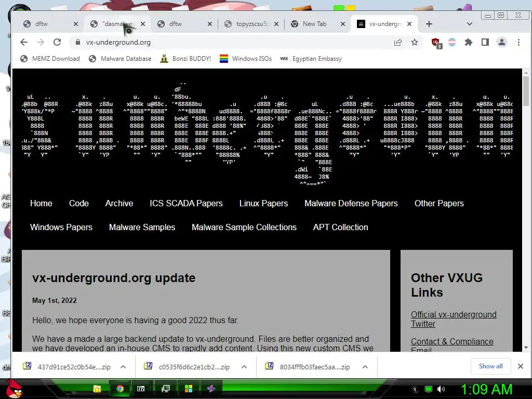This screenshot has width=532, height=399.
Task: Open Chrome's three-dot menu
Action: click(x=518, y=42)
